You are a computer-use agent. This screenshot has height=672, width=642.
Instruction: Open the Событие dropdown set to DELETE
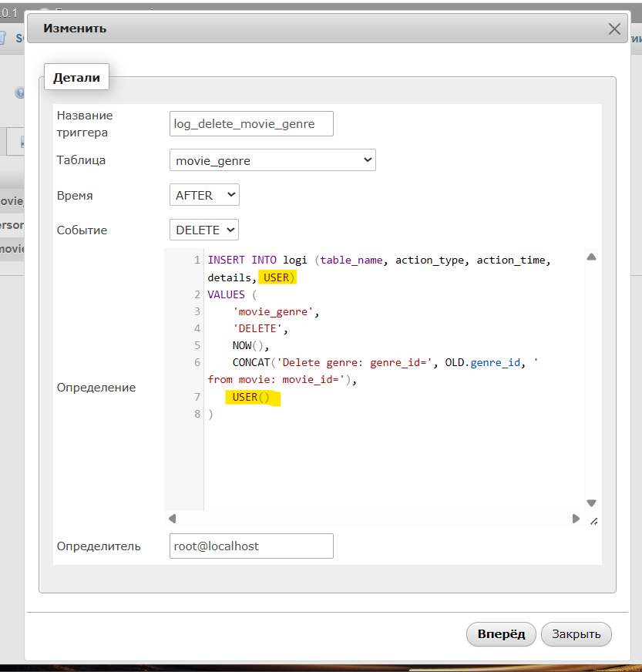(204, 230)
